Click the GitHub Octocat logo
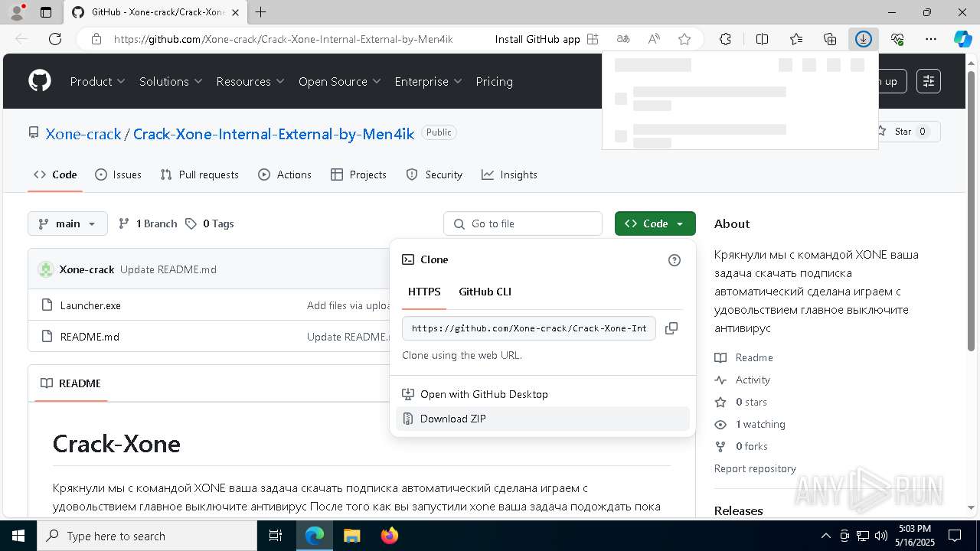This screenshot has height=551, width=980. (40, 81)
